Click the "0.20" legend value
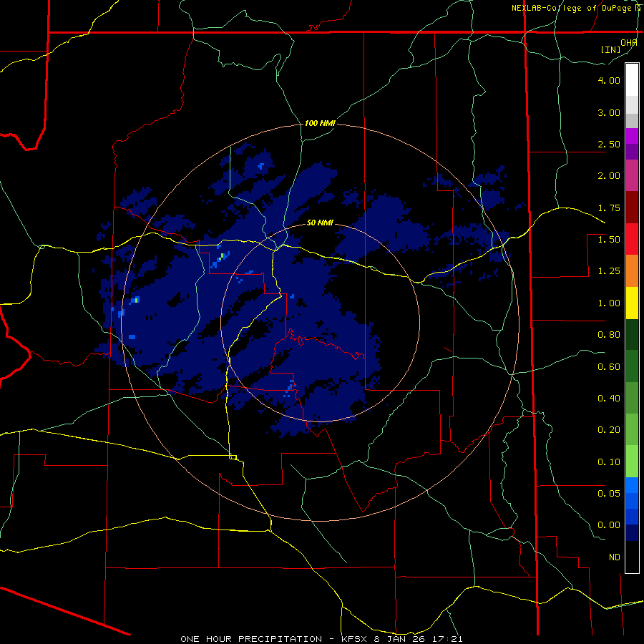 (609, 430)
